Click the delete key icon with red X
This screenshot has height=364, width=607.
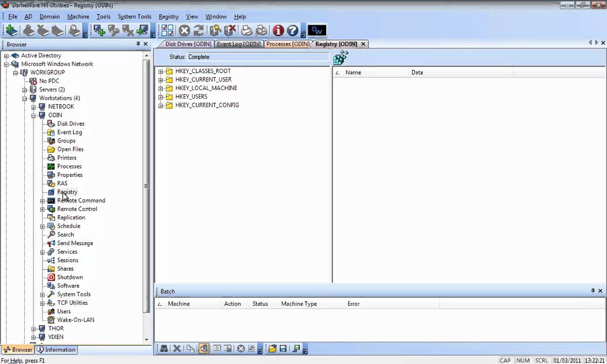(230, 31)
